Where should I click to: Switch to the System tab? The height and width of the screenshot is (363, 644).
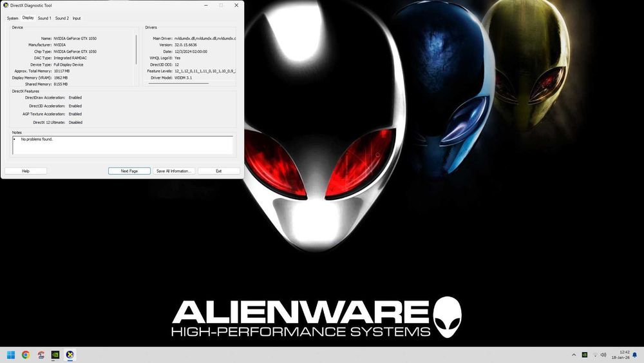[12, 19]
